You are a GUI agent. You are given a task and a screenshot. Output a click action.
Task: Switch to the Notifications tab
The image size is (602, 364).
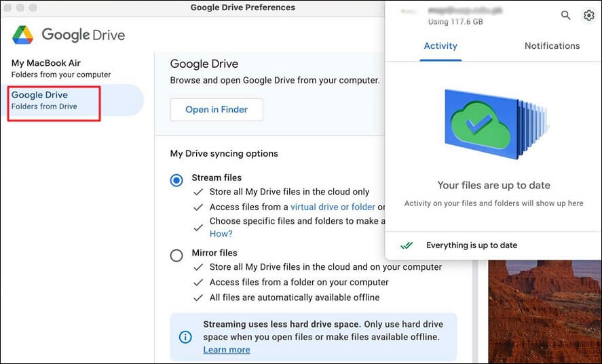click(x=552, y=46)
